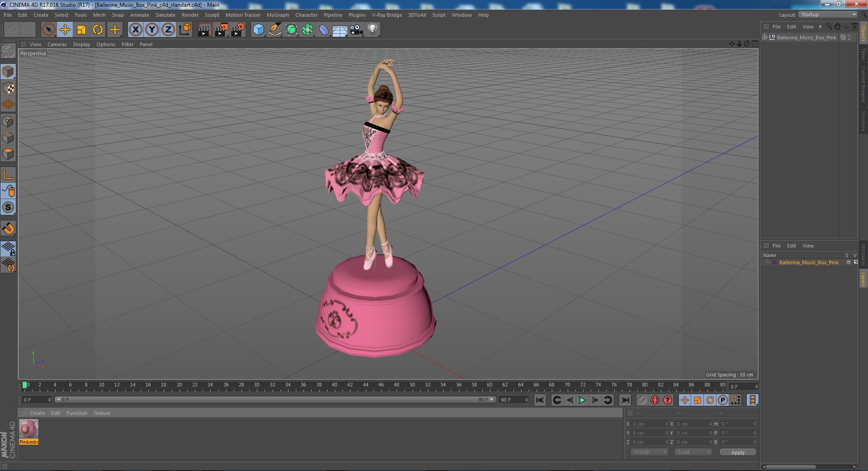Select Polygons mode icon
Image resolution: width=868 pixels, height=471 pixels.
pyautogui.click(x=8, y=154)
